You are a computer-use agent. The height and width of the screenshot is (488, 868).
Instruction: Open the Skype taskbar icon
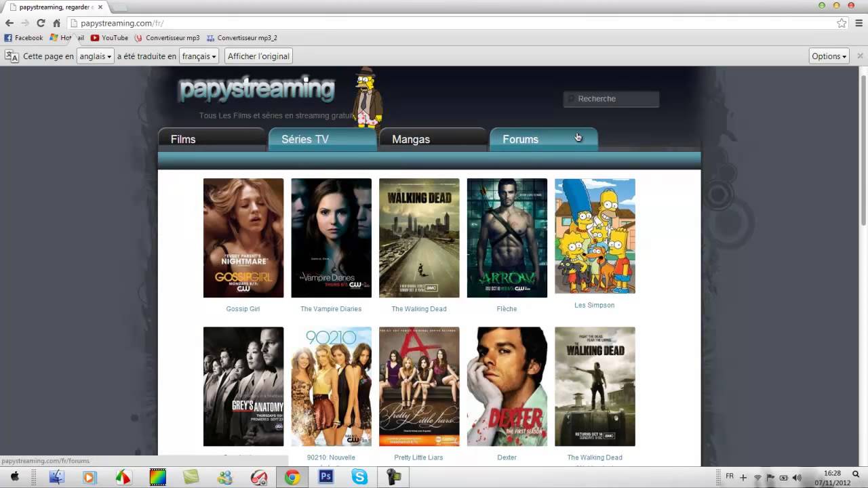(x=359, y=477)
